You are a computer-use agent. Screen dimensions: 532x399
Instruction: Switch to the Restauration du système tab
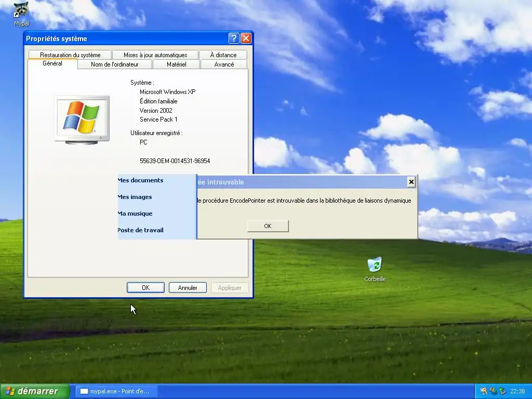[70, 55]
